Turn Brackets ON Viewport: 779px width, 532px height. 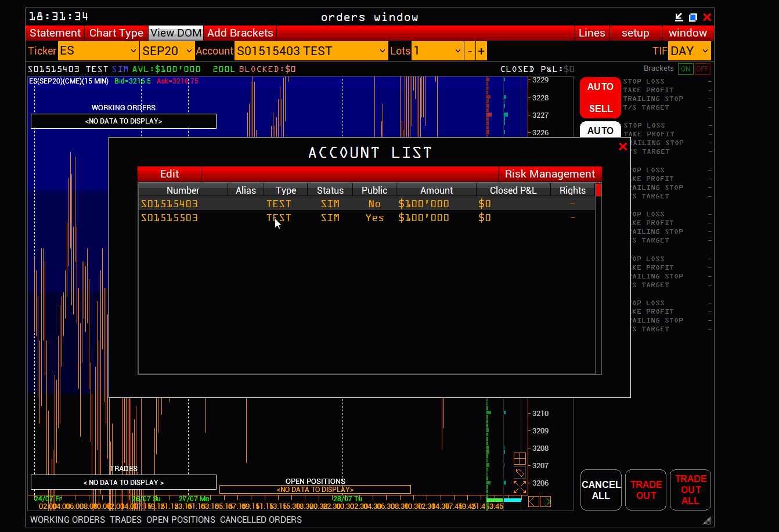pos(686,69)
